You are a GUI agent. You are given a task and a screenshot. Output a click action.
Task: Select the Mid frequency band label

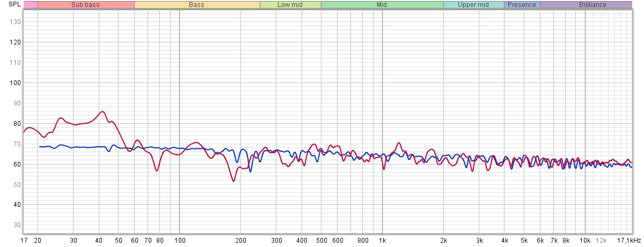point(382,5)
